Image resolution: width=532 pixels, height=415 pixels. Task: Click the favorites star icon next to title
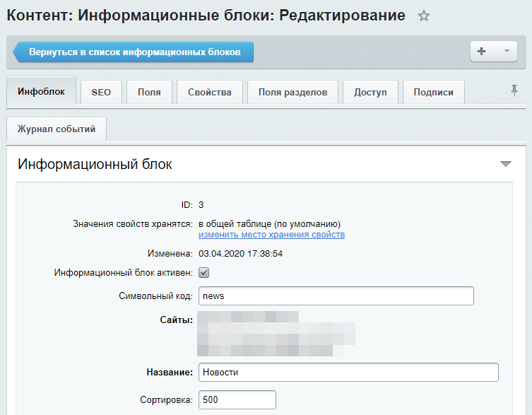point(424,16)
